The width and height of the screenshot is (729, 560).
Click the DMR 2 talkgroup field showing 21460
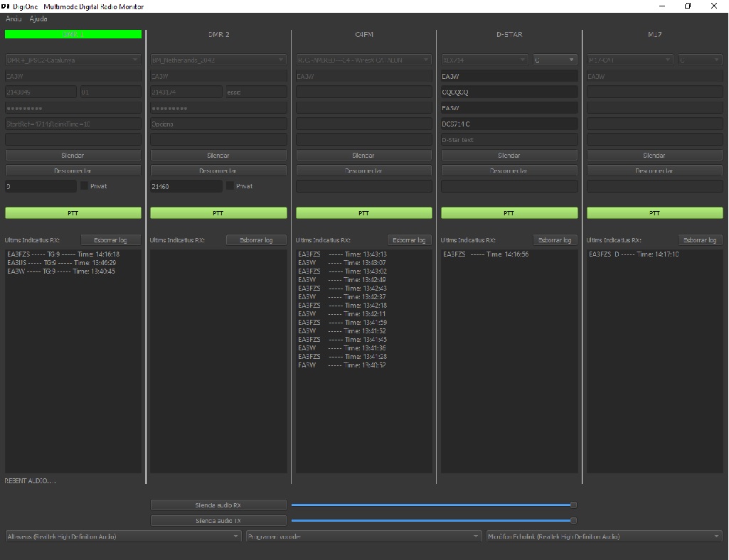click(186, 186)
